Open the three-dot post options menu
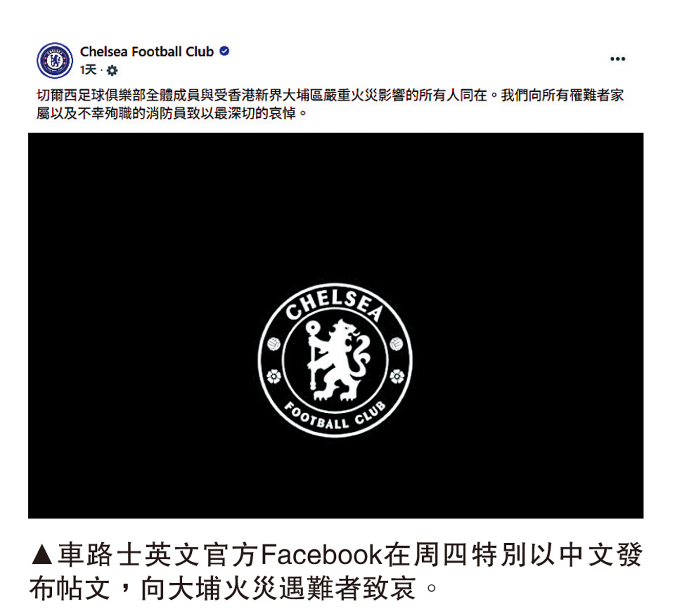The width and height of the screenshot is (675, 616). (617, 59)
